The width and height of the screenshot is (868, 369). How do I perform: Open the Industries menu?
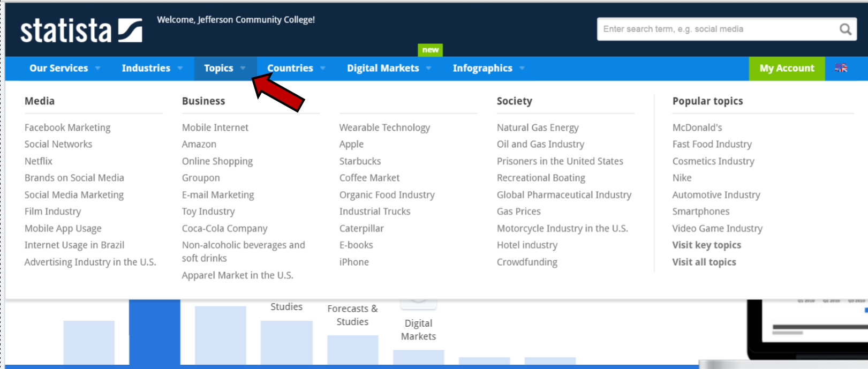point(146,68)
